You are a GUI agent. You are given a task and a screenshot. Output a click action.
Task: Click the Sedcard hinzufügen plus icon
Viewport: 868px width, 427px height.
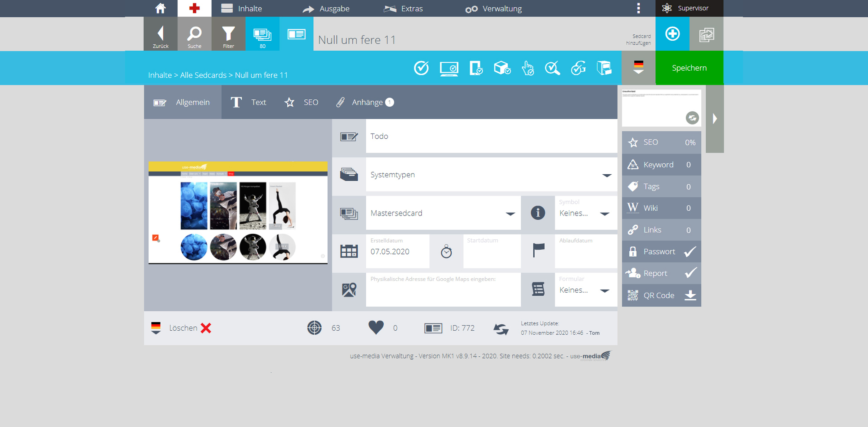[x=672, y=34]
